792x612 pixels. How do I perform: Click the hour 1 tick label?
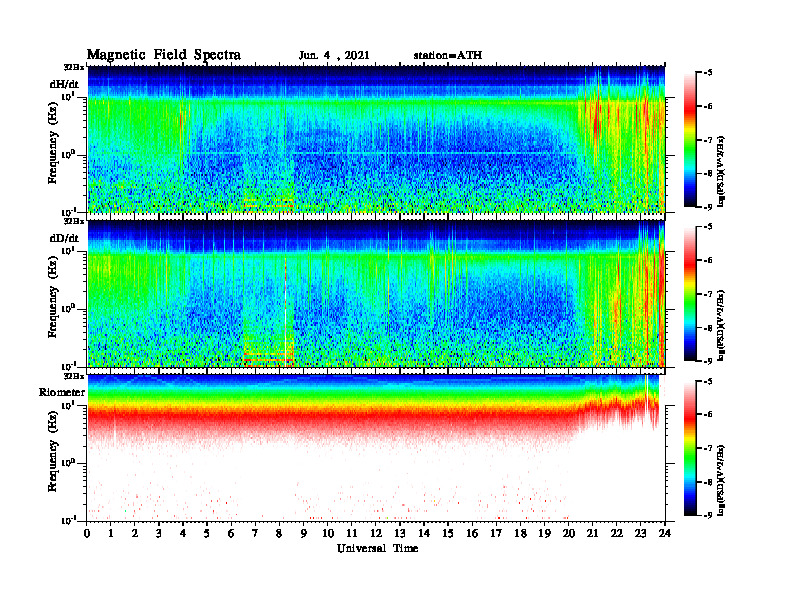pyautogui.click(x=111, y=533)
